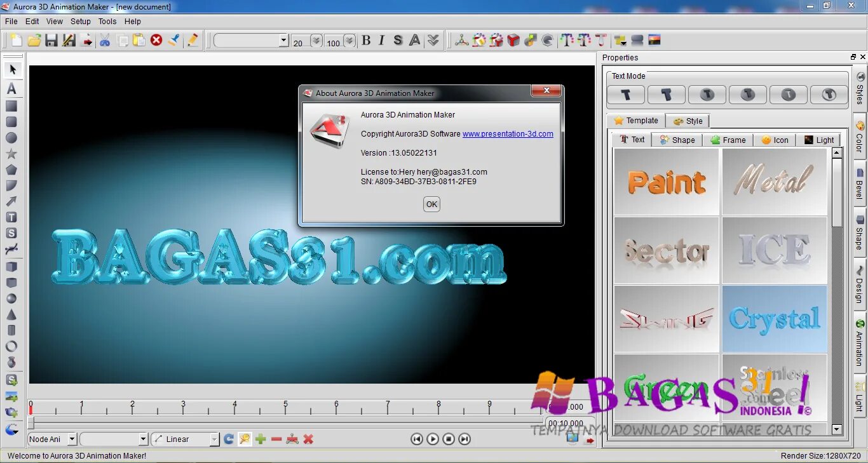Stop the animation playback

(449, 439)
